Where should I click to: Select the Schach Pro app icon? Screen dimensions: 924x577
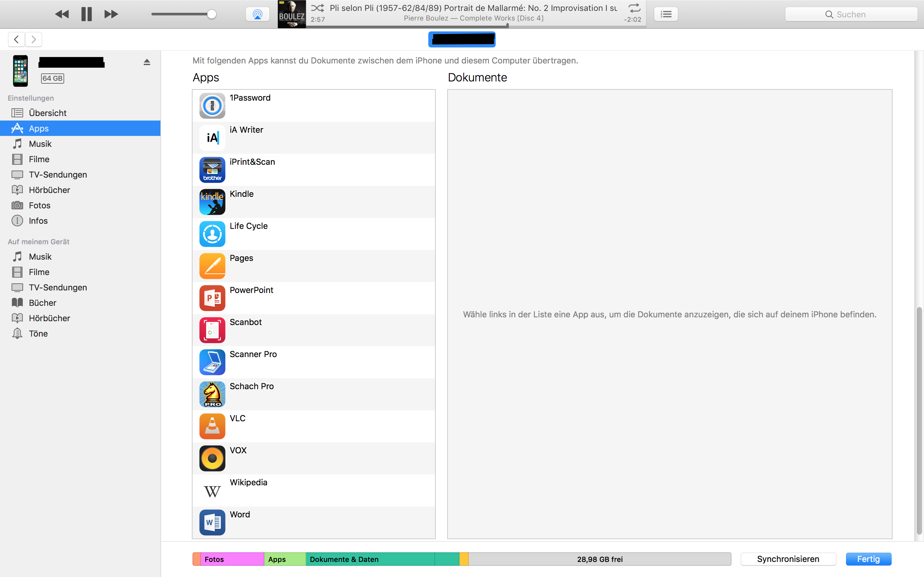pos(211,394)
